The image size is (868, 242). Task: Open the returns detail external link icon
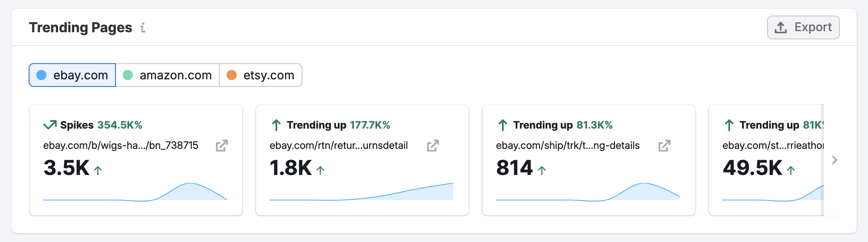(x=433, y=146)
